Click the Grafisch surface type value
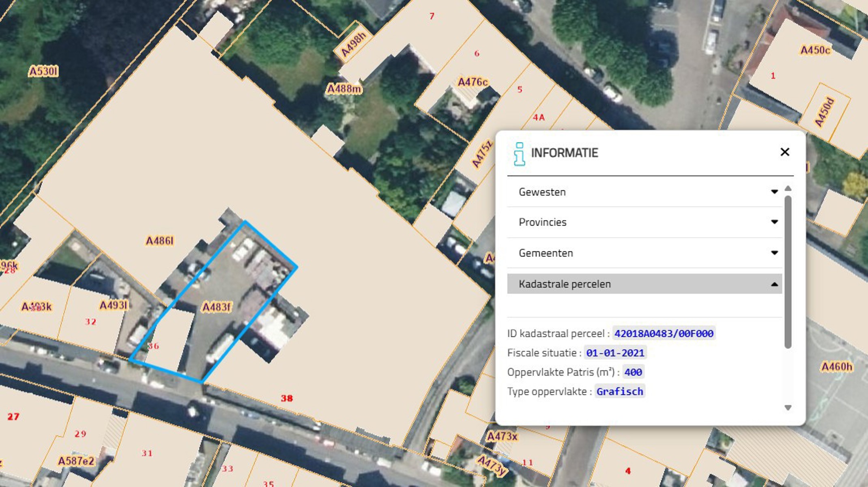Viewport: 868px width, 487px height. [x=619, y=392]
